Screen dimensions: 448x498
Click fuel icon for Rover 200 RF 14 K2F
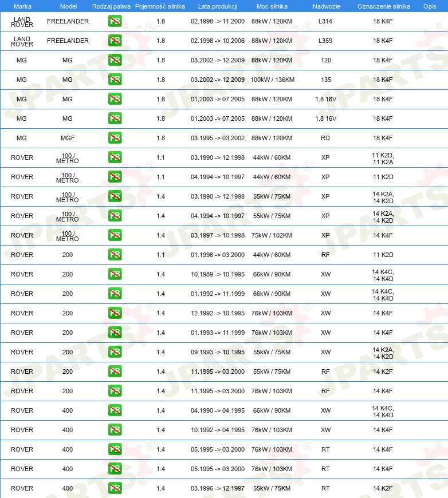(x=115, y=371)
